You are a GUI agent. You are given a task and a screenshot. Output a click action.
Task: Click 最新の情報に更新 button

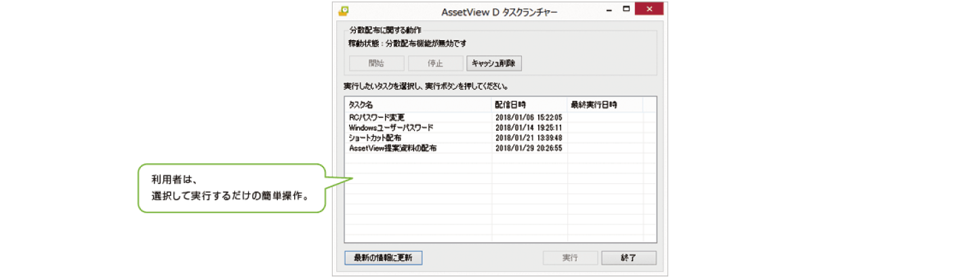(x=384, y=258)
